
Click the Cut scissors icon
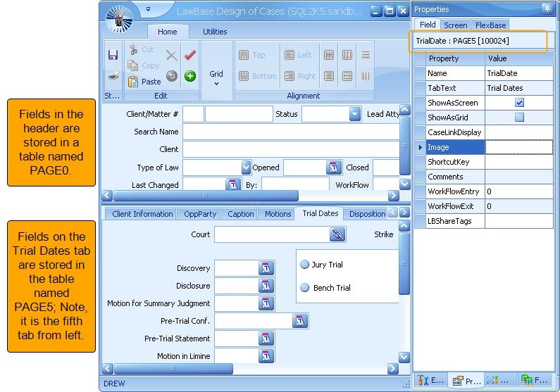click(x=134, y=49)
